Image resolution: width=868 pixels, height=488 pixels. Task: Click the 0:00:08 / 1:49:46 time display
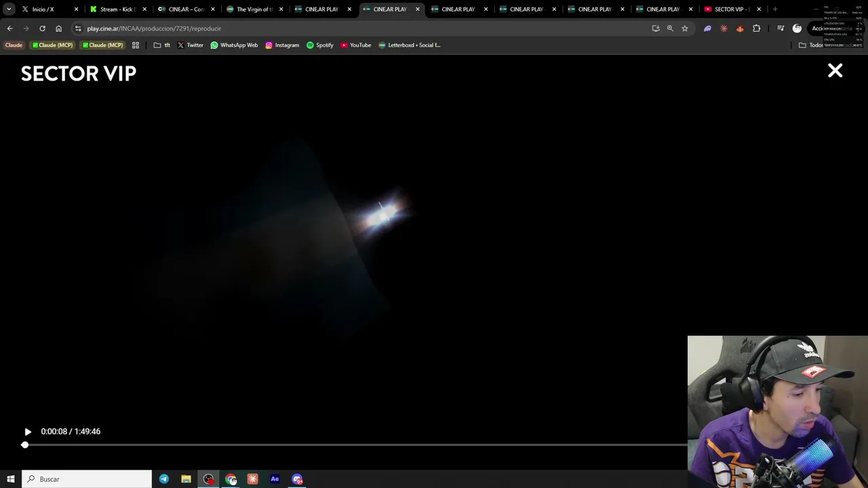[x=71, y=432]
